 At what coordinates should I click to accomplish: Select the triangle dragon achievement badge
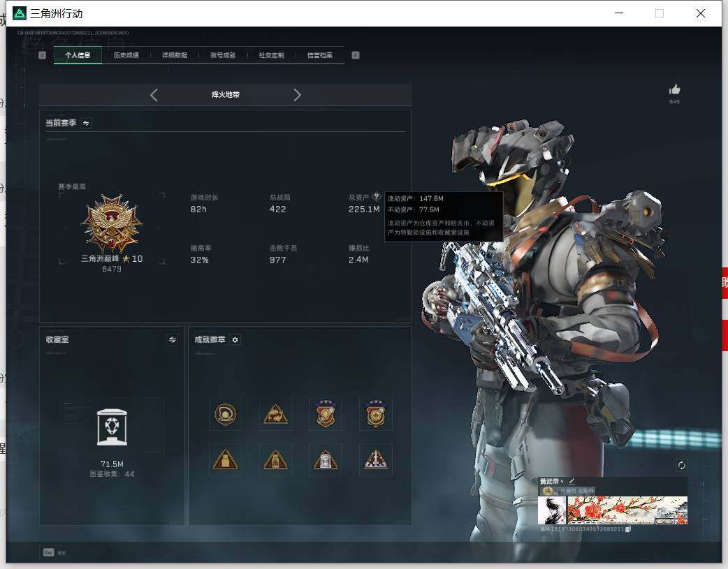pos(276,414)
